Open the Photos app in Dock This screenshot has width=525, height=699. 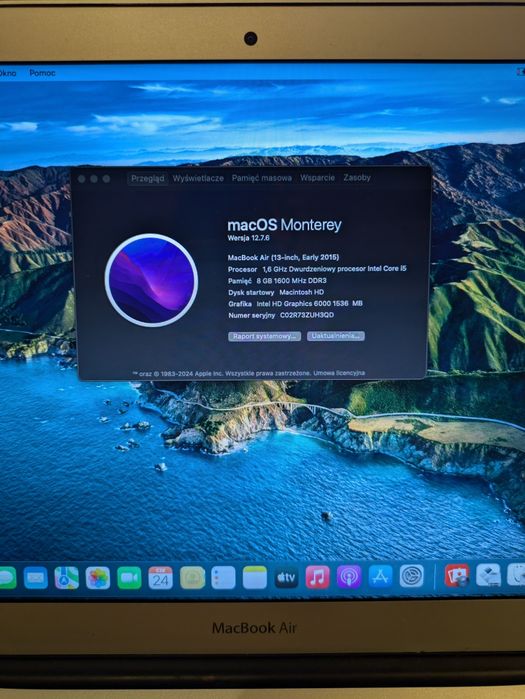[x=98, y=578]
